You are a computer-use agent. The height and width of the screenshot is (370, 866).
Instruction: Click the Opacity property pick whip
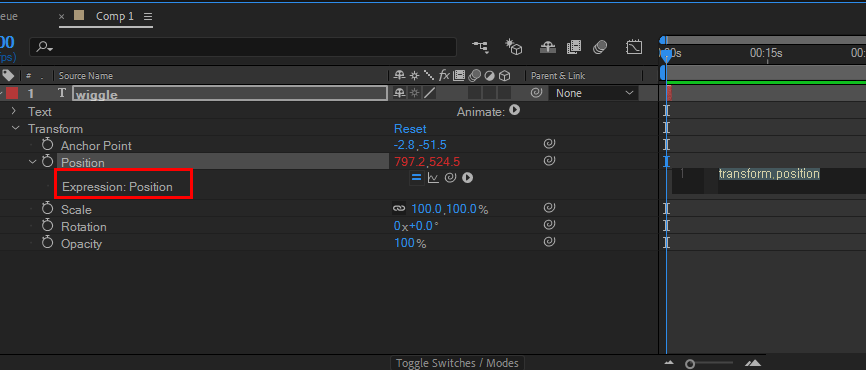pos(549,241)
